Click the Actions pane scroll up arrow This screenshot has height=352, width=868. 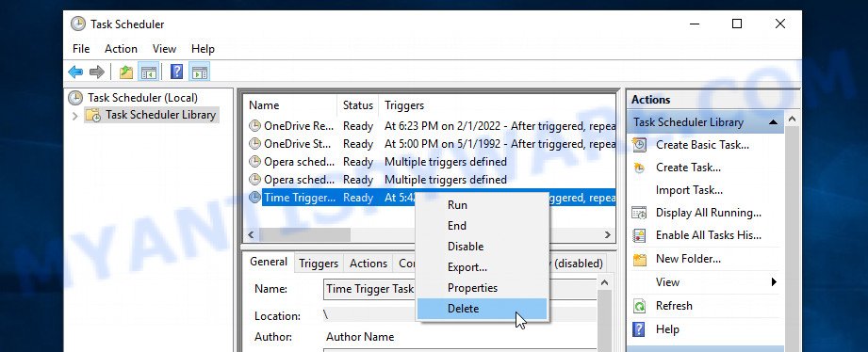tap(792, 120)
